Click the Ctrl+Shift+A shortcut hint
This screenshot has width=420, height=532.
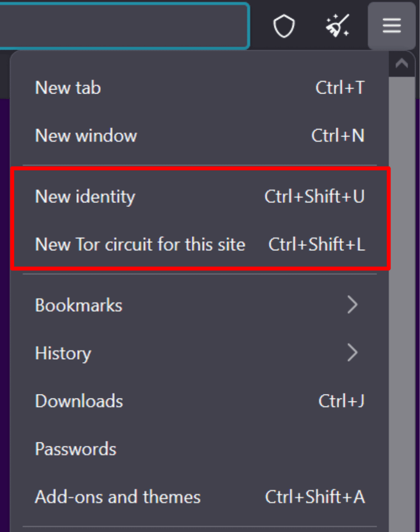[315, 497]
